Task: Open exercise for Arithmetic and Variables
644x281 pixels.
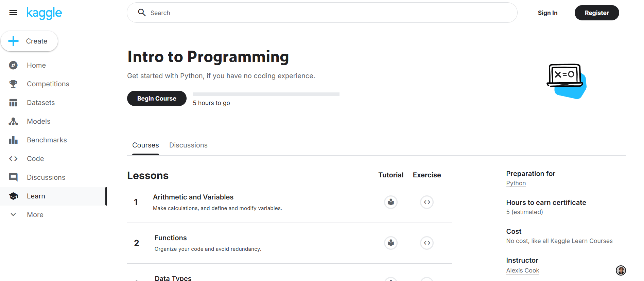Action: [427, 202]
